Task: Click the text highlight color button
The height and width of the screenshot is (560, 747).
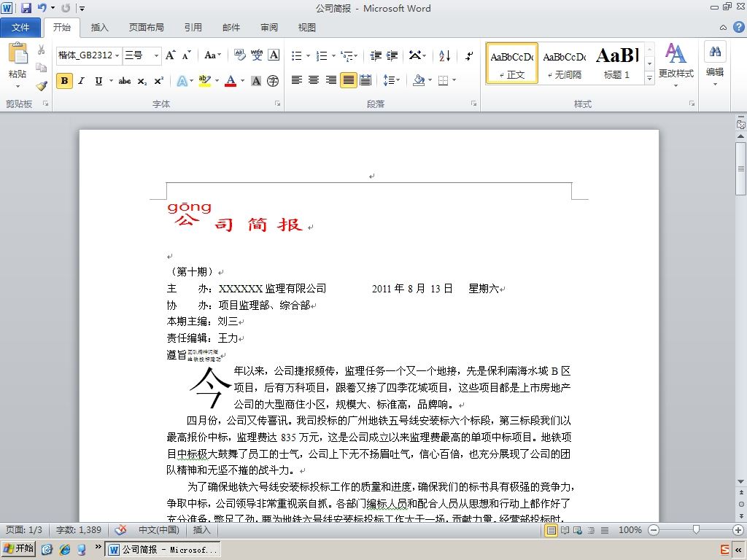Action: pos(204,81)
